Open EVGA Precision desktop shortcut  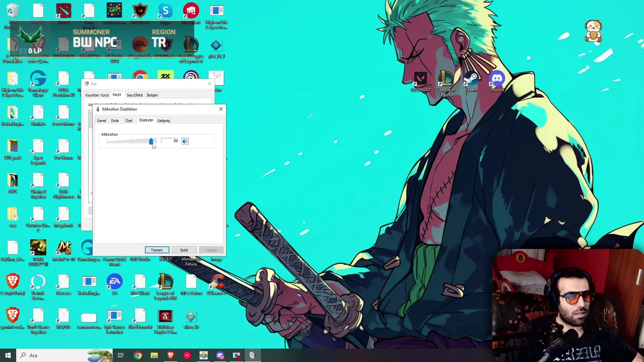coord(63,84)
